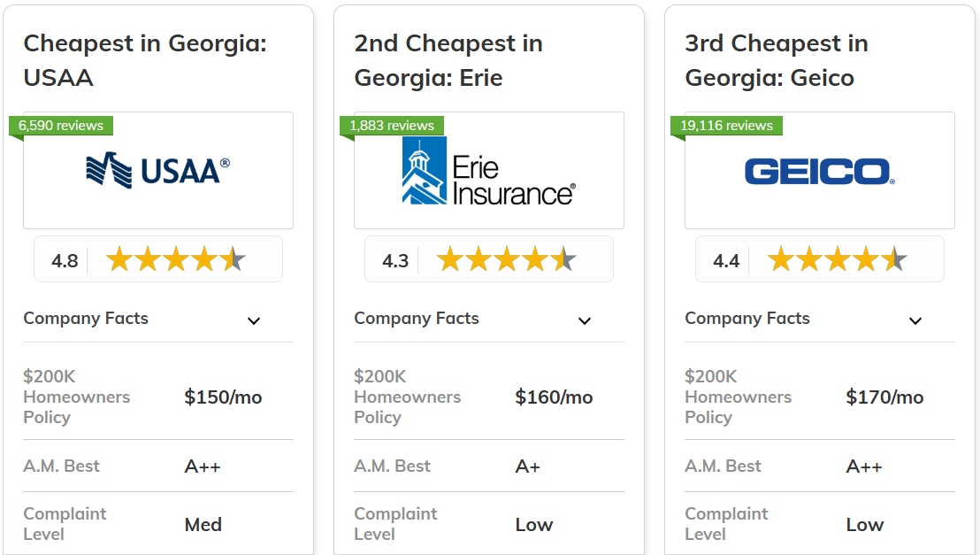The image size is (980, 555).
Task: Open the 19,116 reviews badge for Geico
Action: (725, 125)
